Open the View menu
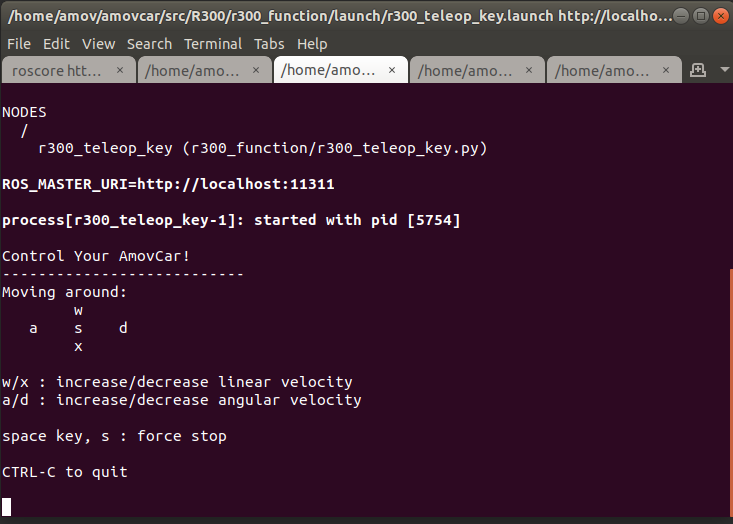733x524 pixels. coord(98,44)
